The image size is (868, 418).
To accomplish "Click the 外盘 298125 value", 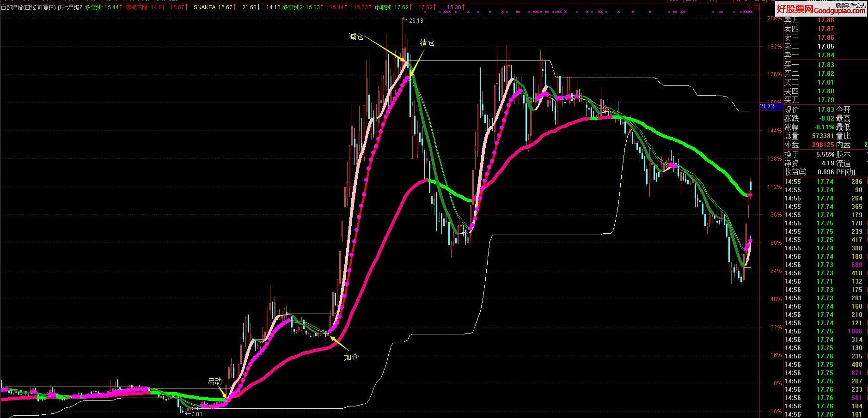I will (822, 145).
